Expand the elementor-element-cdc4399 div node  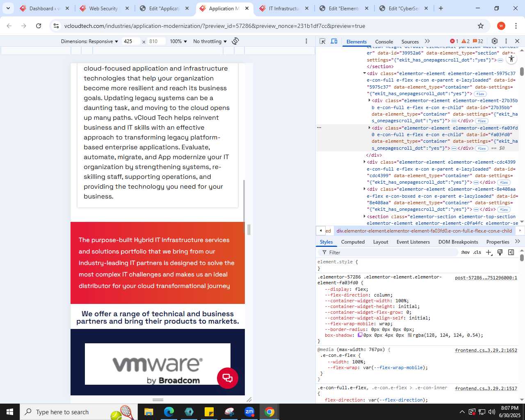click(x=364, y=162)
